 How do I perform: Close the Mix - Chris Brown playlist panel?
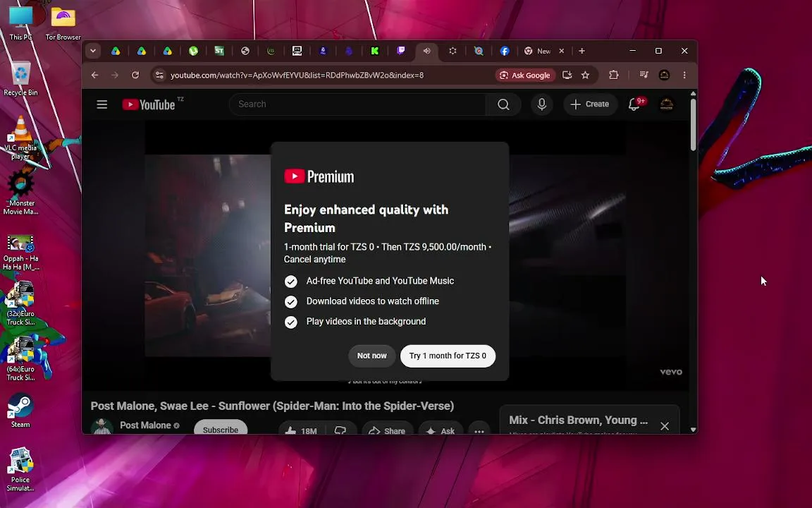point(665,425)
